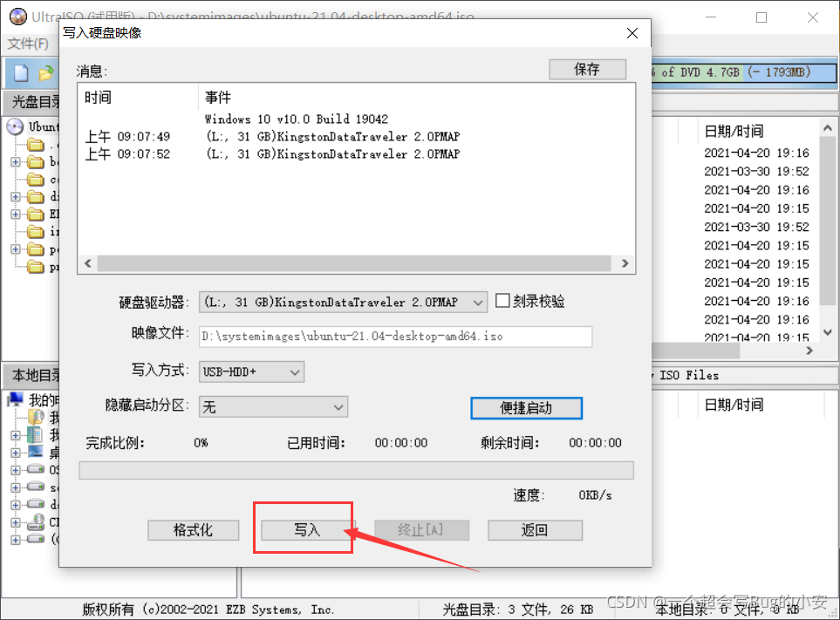Click the disc file list scroll-up arrow
The width and height of the screenshot is (840, 620).
828,128
